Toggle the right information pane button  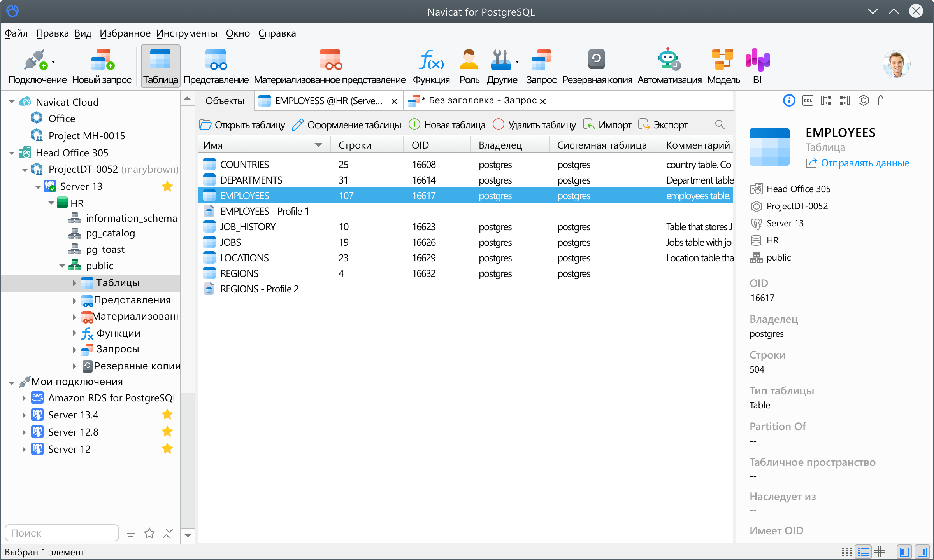[922, 552]
